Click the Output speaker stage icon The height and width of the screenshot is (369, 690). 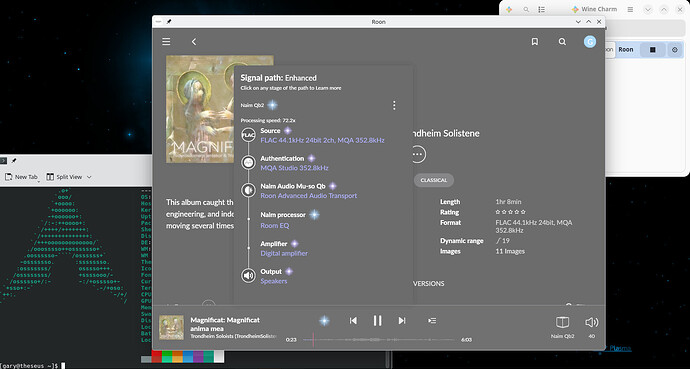point(249,275)
